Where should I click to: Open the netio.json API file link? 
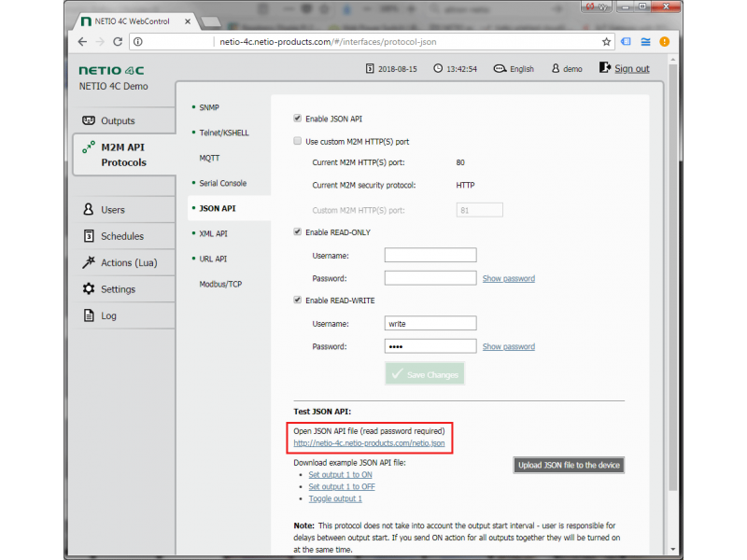coord(369,443)
